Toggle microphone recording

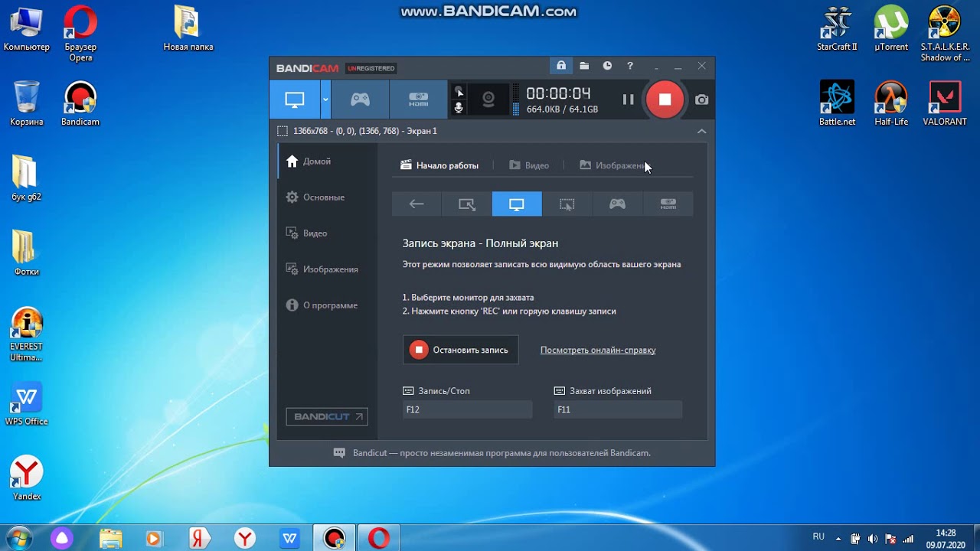tap(459, 108)
